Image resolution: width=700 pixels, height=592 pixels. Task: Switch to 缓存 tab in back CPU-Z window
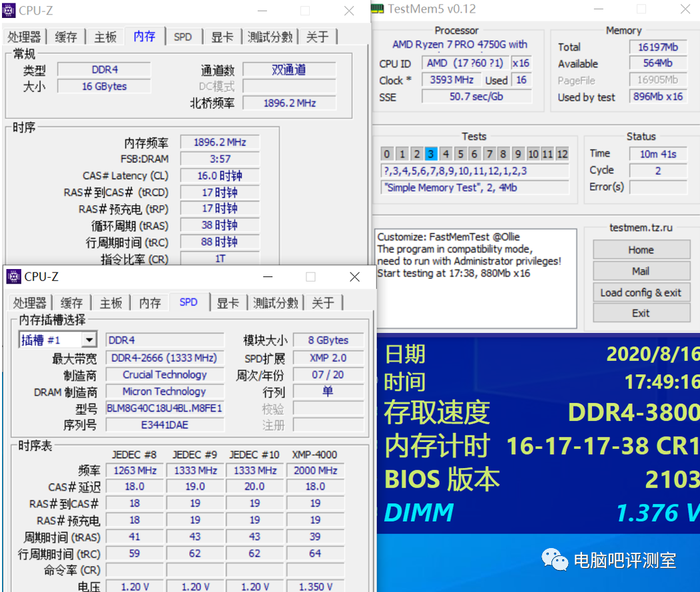pos(66,37)
